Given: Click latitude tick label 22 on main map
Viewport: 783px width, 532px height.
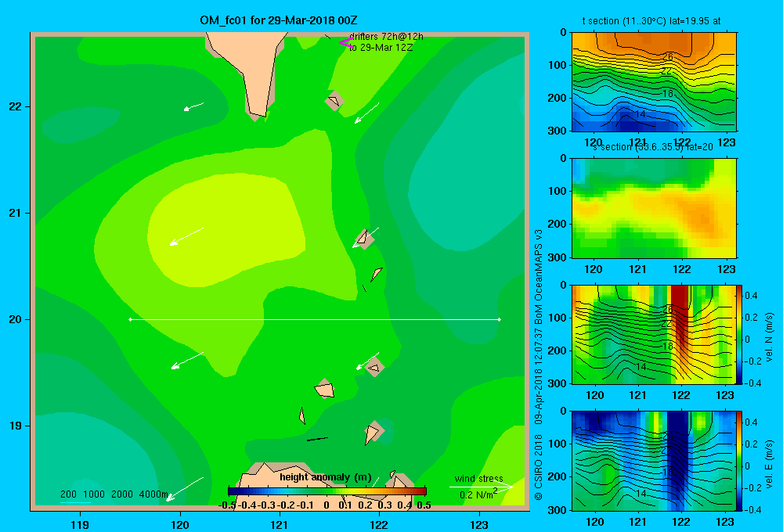Looking at the screenshot, I should (x=16, y=106).
